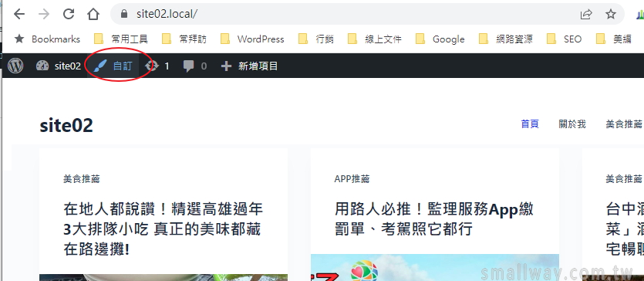Screen dimensions: 644x281
Task: Read the 高雄過年3大排隊小吃 post
Action: (163, 229)
